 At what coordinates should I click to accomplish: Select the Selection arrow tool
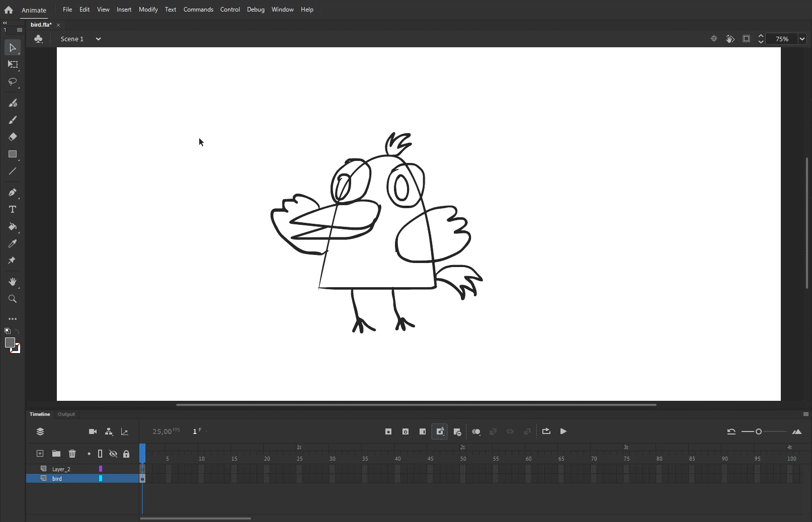point(13,48)
